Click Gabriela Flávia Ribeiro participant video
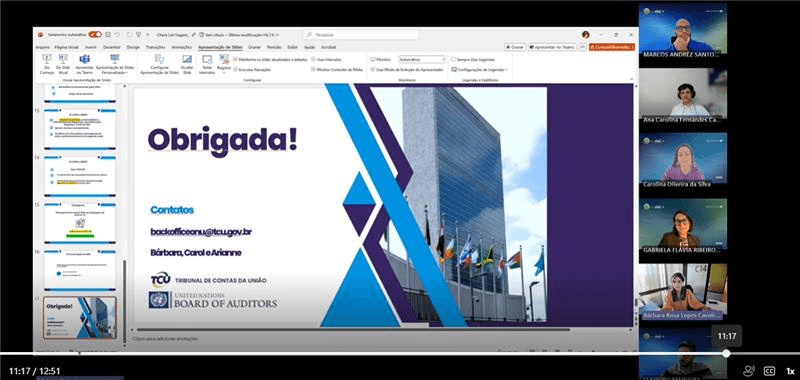This screenshot has height=380, width=800. coord(683,226)
